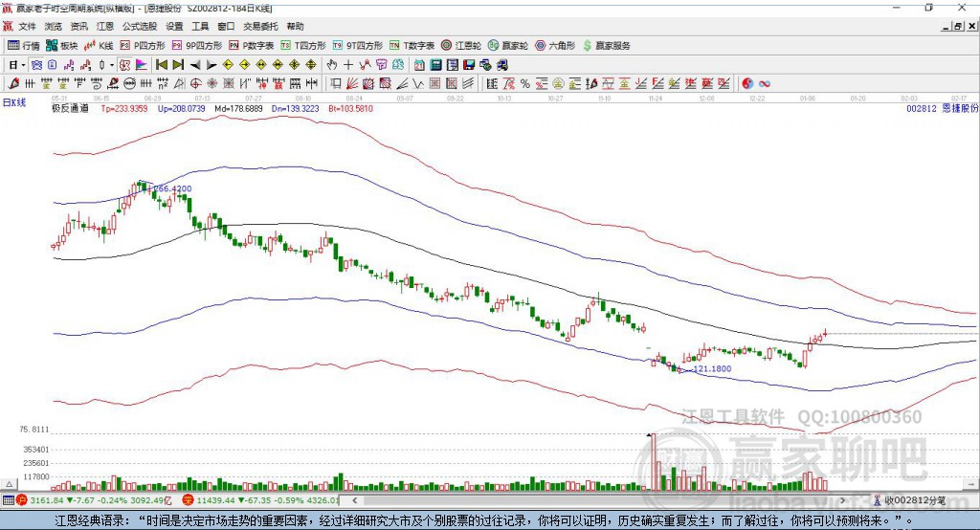This screenshot has height=530, width=980.
Task: Move chart left with black left arrow
Action: tap(195, 65)
